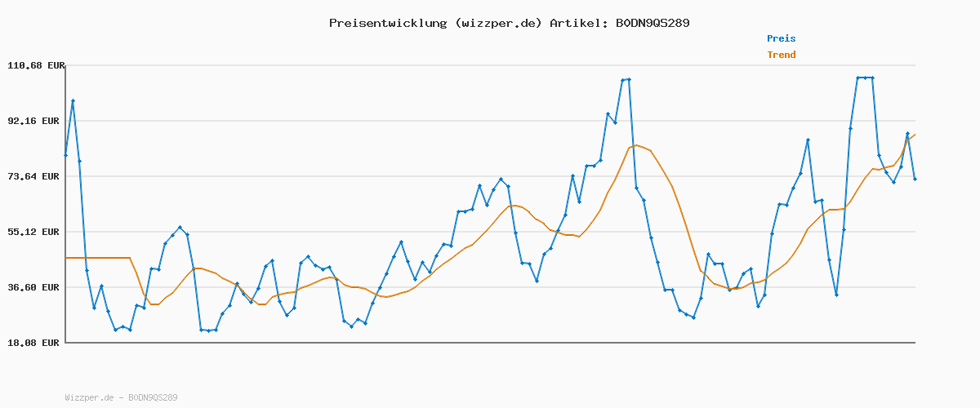Image resolution: width=980 pixels, height=408 pixels.
Task: Click the highest peak of the orange trend line
Action: (x=636, y=145)
